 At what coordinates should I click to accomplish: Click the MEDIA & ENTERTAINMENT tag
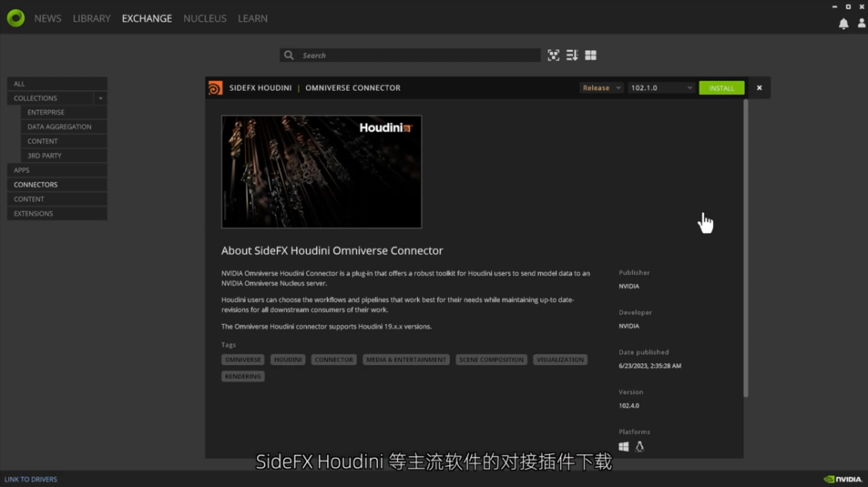point(406,360)
